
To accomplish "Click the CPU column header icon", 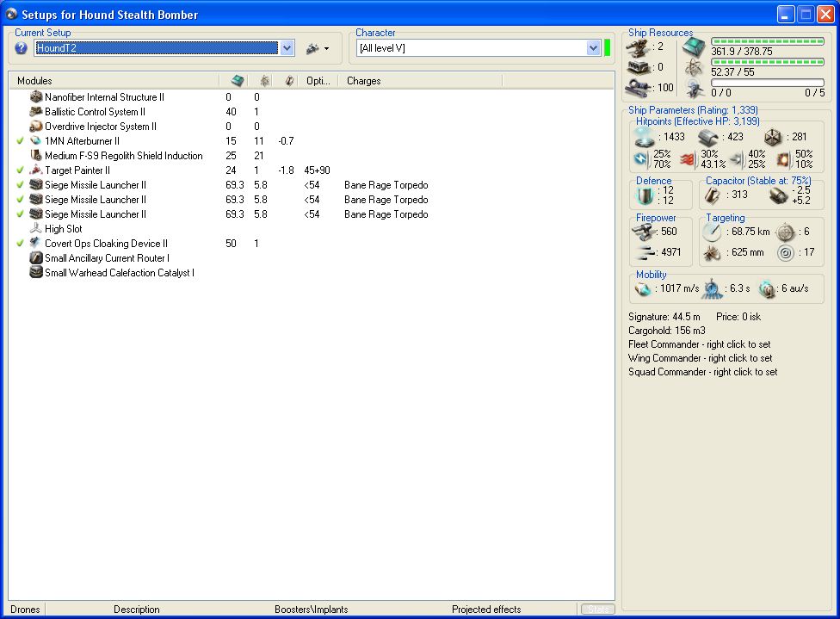I will click(238, 81).
